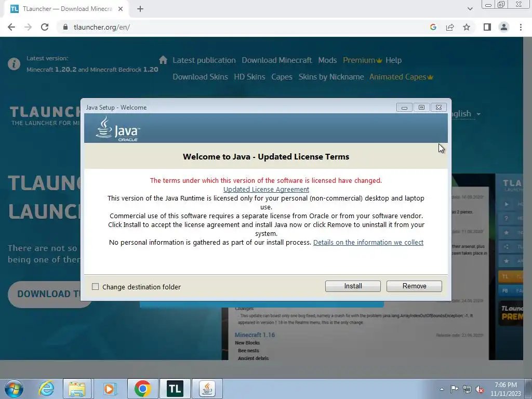
Task: Click the address bar showing tlauncher.org/en/
Action: (x=237, y=27)
